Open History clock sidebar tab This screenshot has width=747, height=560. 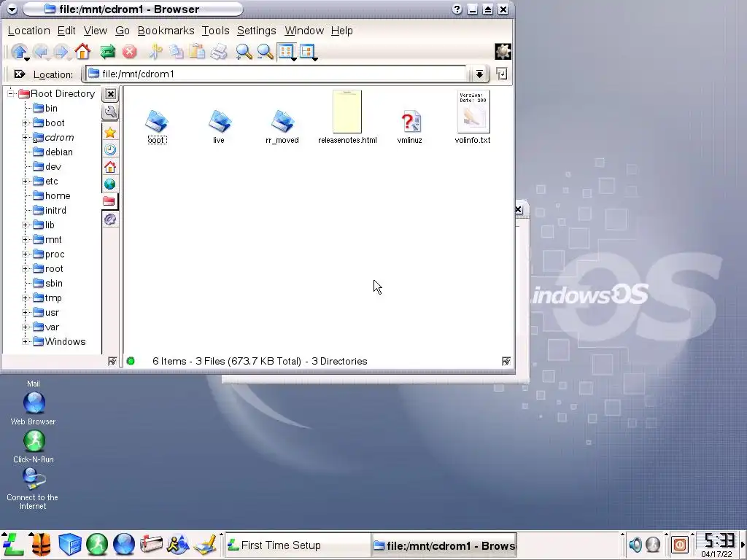(110, 150)
